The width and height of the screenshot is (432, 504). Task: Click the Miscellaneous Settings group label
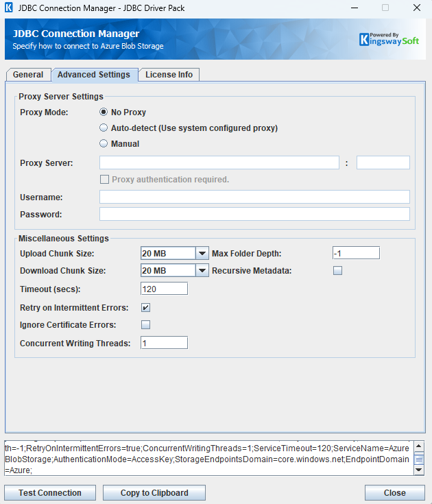tap(64, 239)
